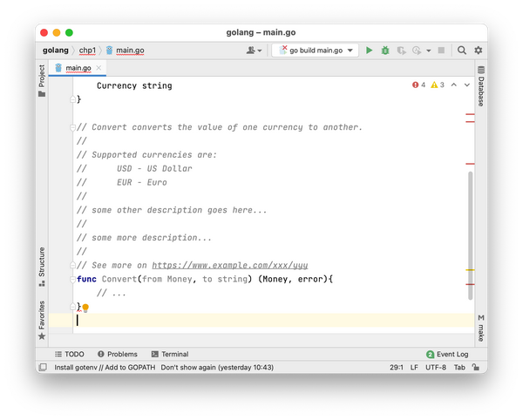Open IDE settings gear icon

(x=478, y=51)
